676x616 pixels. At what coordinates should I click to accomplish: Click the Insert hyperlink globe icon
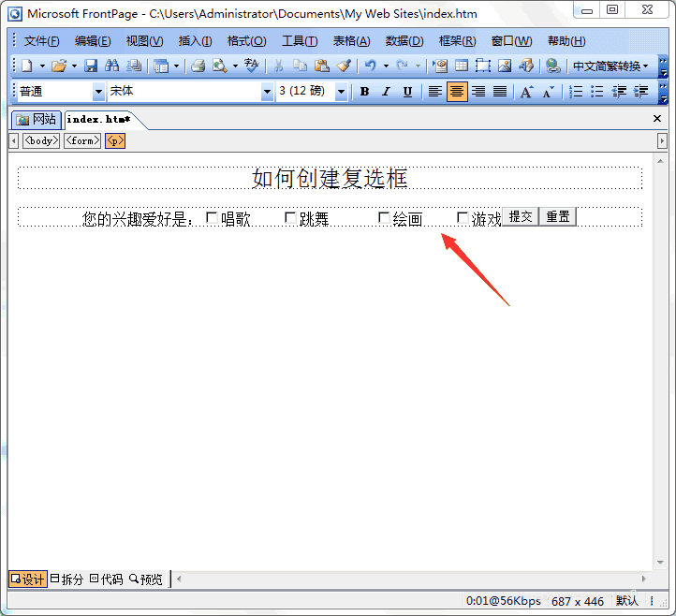pos(552,66)
